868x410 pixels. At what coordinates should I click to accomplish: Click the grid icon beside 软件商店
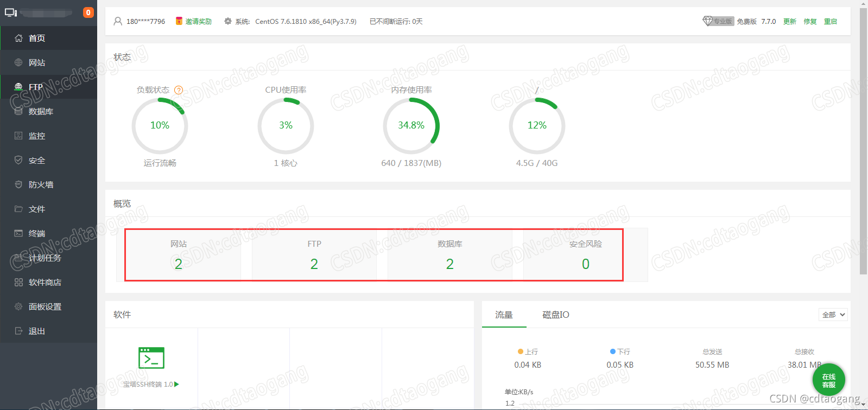click(x=18, y=282)
